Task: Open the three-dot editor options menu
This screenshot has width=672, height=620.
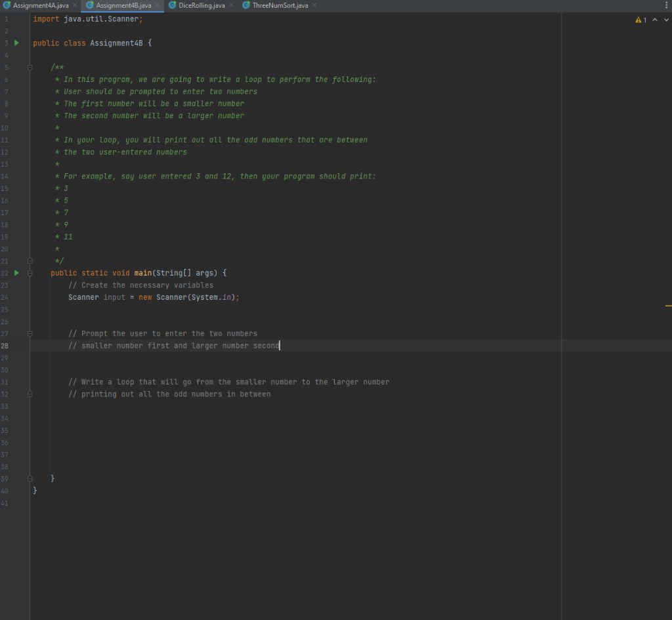Action: coord(666,5)
